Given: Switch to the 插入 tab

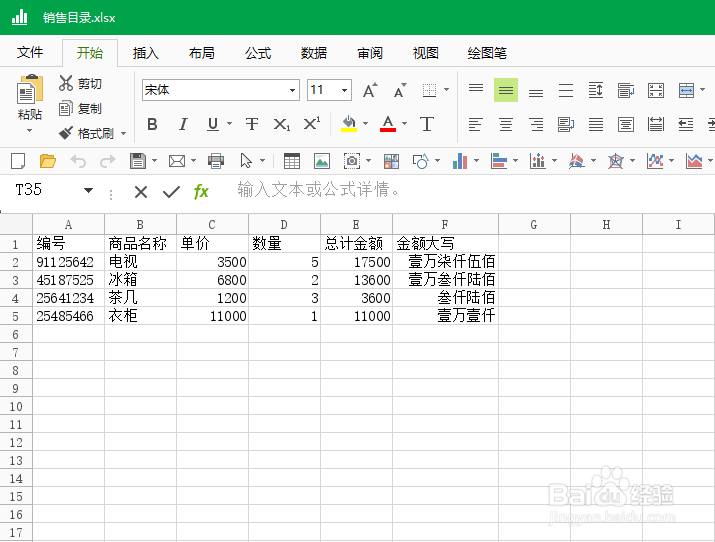Looking at the screenshot, I should [145, 53].
